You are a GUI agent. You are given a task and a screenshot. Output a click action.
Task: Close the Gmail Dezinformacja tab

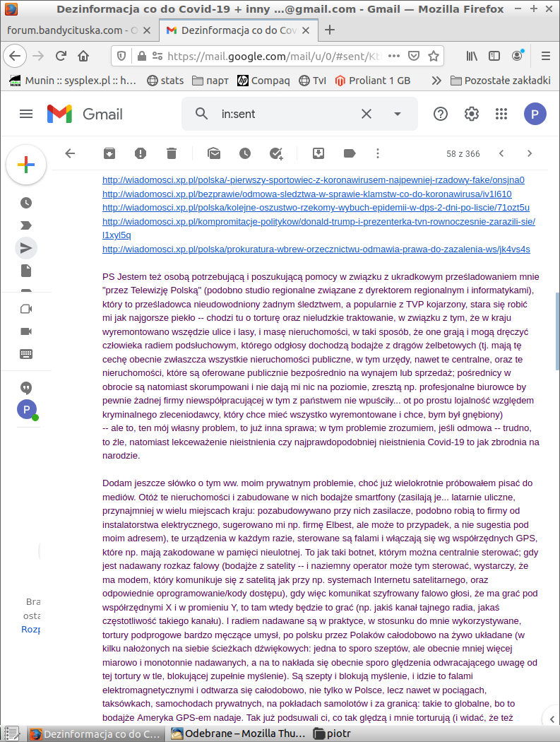pos(306,30)
